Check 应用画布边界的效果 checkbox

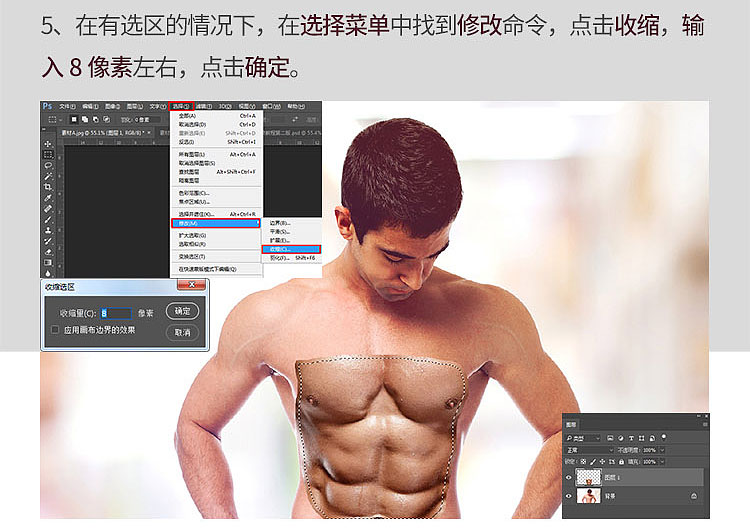pyautogui.click(x=55, y=330)
